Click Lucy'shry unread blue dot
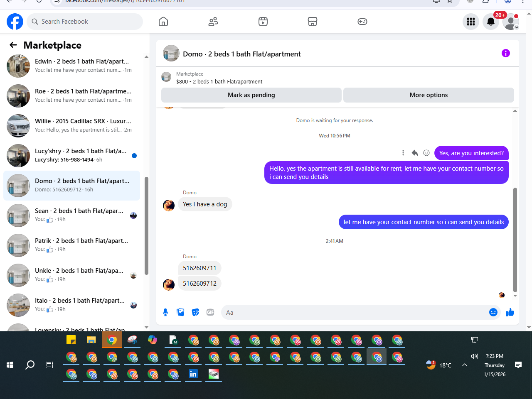Image resolution: width=532 pixels, height=399 pixels. click(x=134, y=156)
